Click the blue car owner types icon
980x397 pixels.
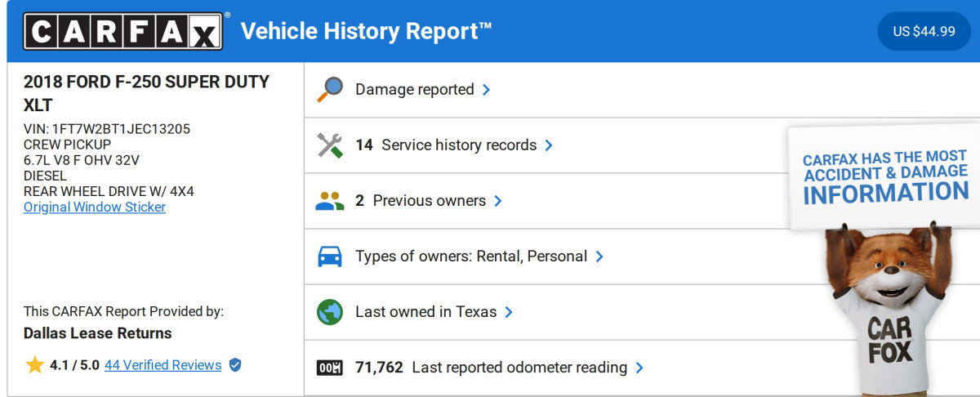(330, 256)
